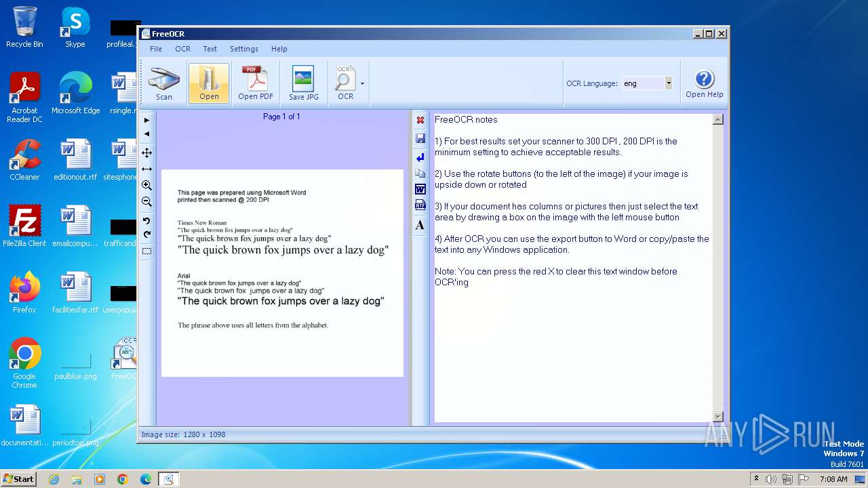Select the editionout.rtf desktop file
Viewport: 868px width, 488px height.
tap(75, 160)
